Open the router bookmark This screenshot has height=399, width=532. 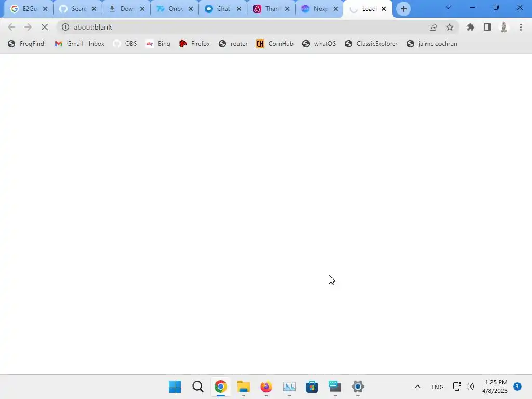coord(233,44)
